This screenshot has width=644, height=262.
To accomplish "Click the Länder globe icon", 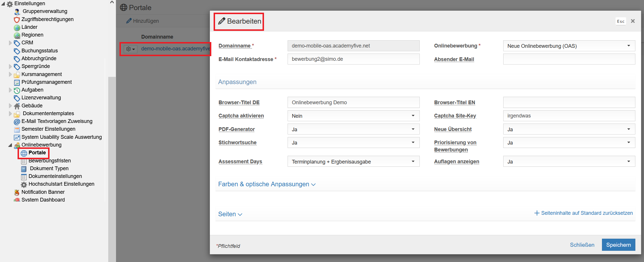I will 17,27.
